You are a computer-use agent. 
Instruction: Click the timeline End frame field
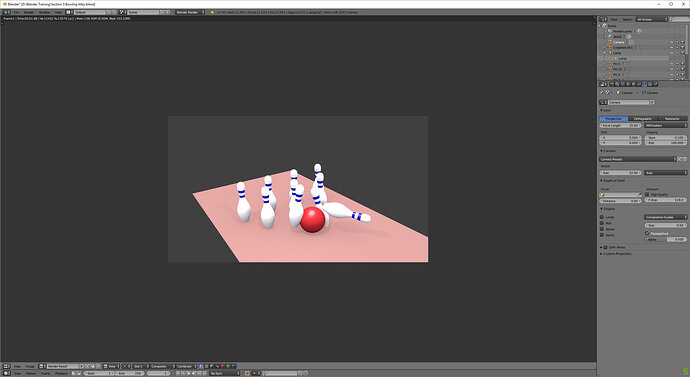(x=130, y=373)
